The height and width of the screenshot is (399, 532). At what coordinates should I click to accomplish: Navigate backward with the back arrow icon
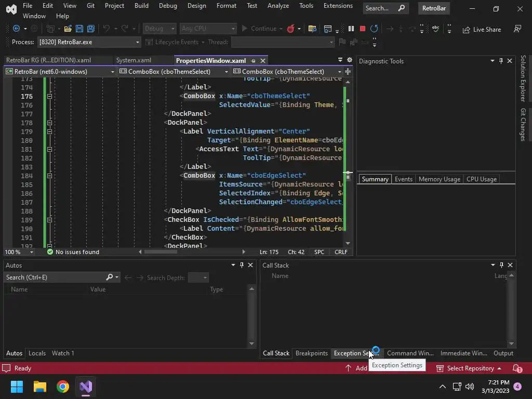tap(16, 29)
